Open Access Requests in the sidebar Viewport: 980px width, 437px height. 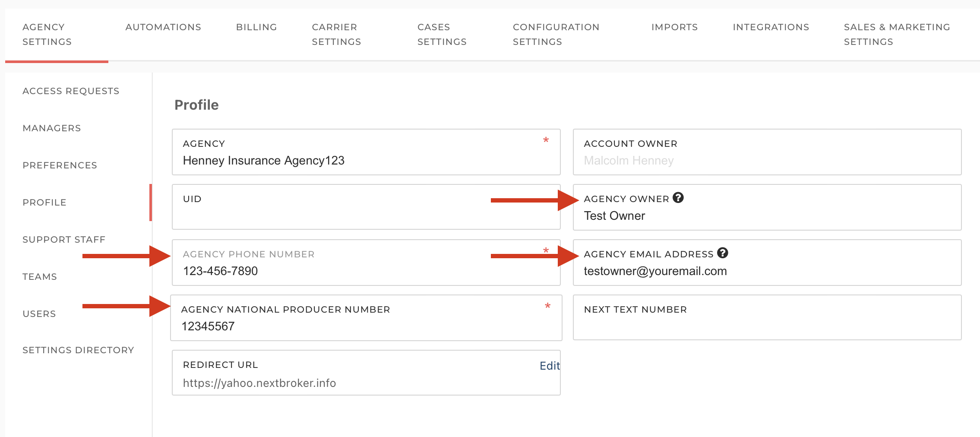[71, 91]
